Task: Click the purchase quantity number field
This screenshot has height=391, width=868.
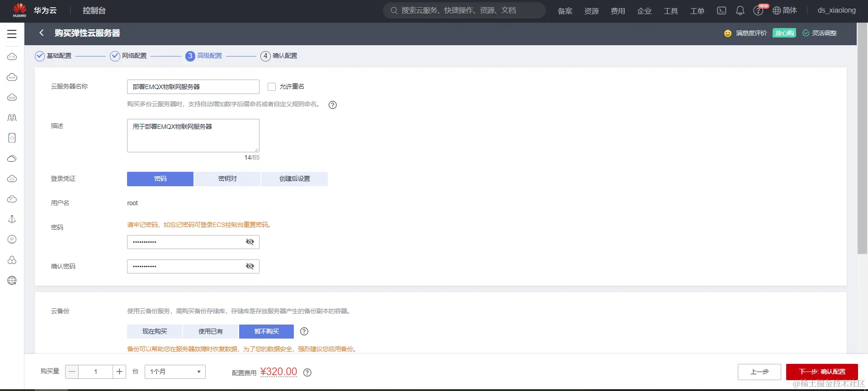Action: [95, 372]
